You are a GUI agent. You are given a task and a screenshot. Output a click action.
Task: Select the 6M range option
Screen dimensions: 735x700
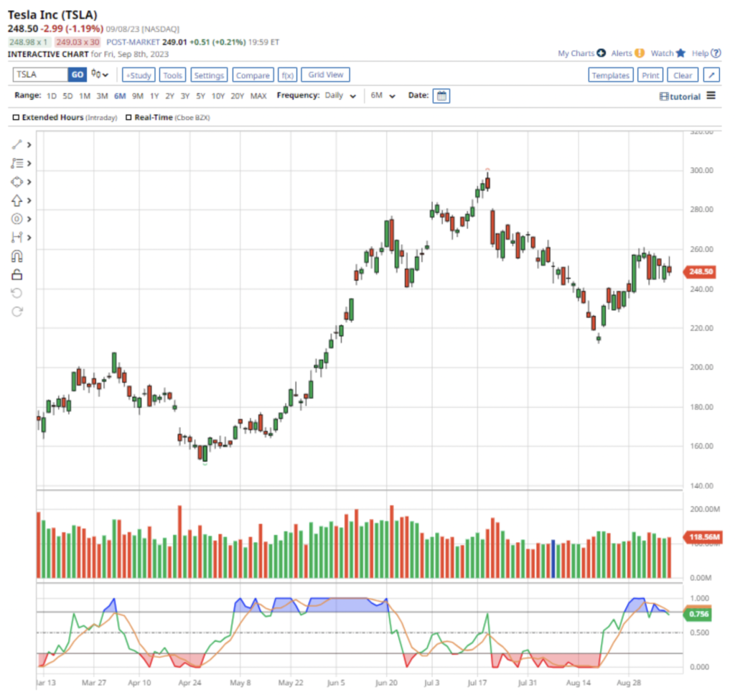pos(120,96)
